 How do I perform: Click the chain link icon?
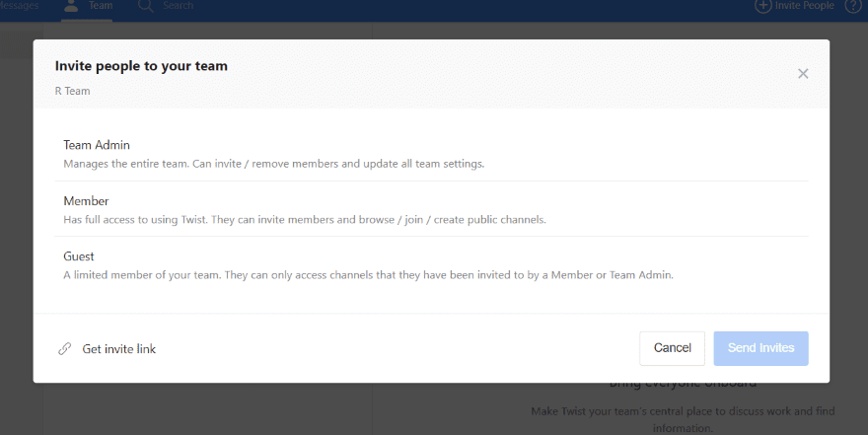click(x=65, y=348)
